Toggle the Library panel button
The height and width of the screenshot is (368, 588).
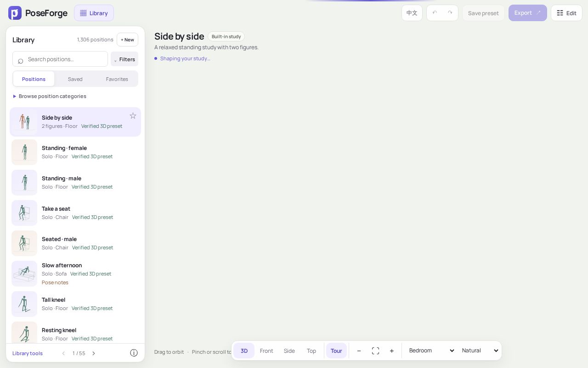(x=94, y=13)
